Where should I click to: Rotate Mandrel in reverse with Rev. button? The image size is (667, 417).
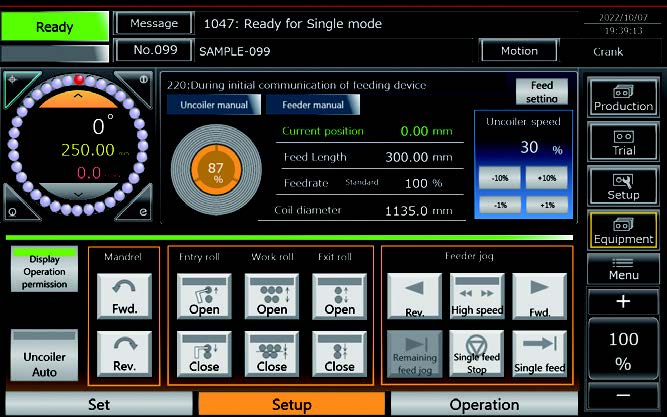124,354
